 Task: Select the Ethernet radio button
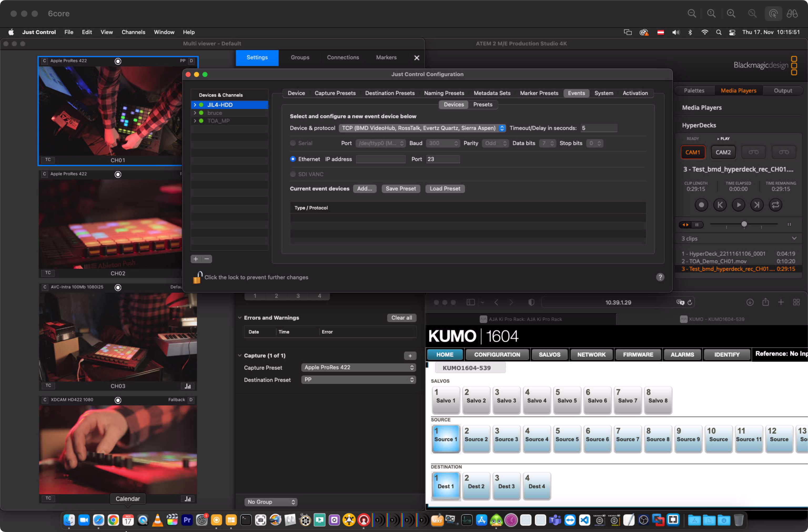coord(293,159)
